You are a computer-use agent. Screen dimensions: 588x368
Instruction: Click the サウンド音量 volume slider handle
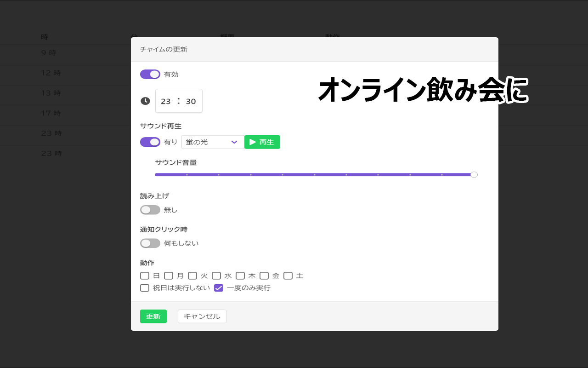pos(474,175)
